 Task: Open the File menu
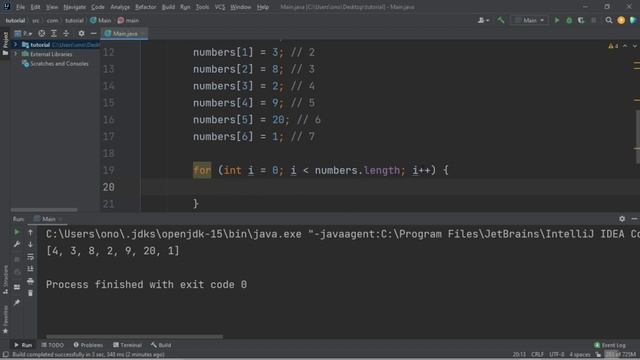(20, 7)
